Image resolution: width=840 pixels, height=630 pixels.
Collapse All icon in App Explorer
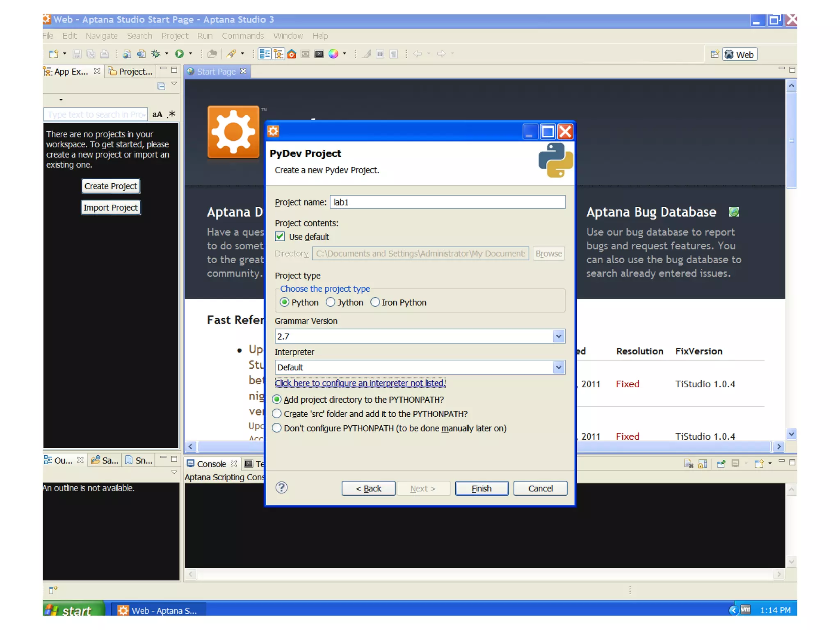coord(162,86)
